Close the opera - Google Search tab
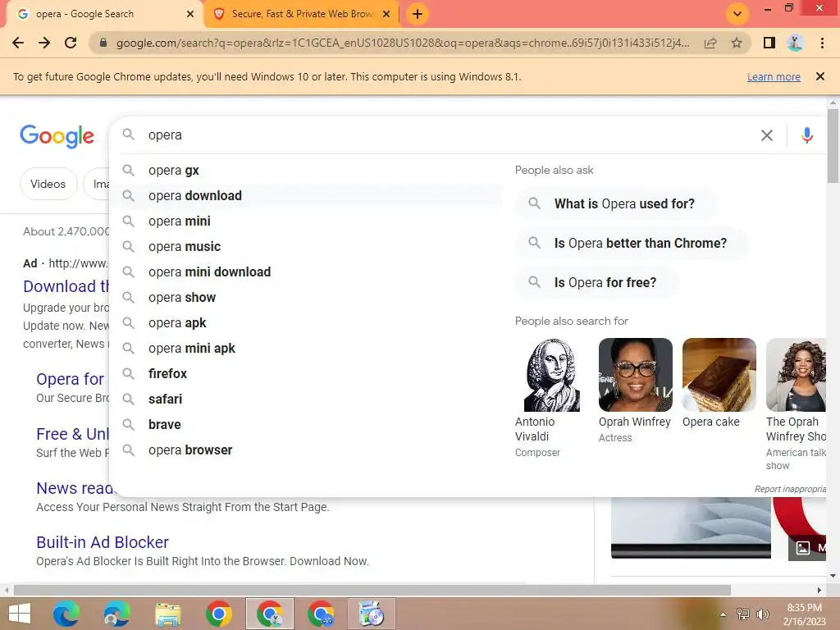 coord(190,14)
